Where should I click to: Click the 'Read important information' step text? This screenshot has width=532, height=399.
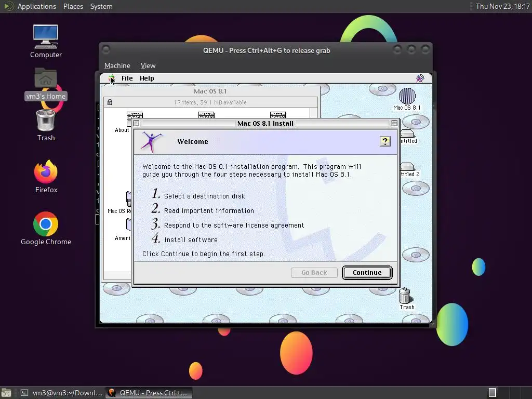pyautogui.click(x=209, y=211)
